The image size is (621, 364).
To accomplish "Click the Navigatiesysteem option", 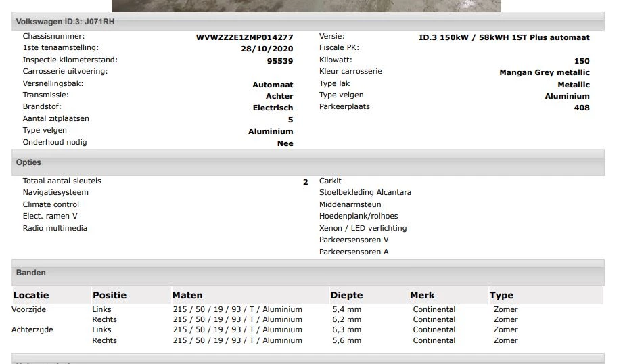I will (55, 192).
